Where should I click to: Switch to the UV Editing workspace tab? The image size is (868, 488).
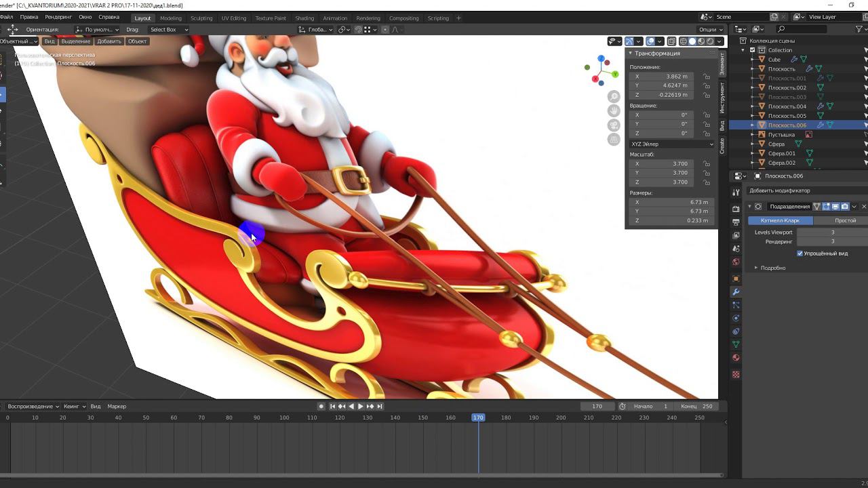pyautogui.click(x=234, y=18)
